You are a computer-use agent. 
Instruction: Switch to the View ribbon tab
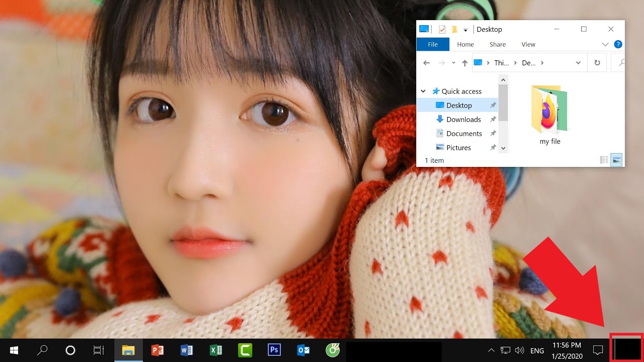click(528, 44)
